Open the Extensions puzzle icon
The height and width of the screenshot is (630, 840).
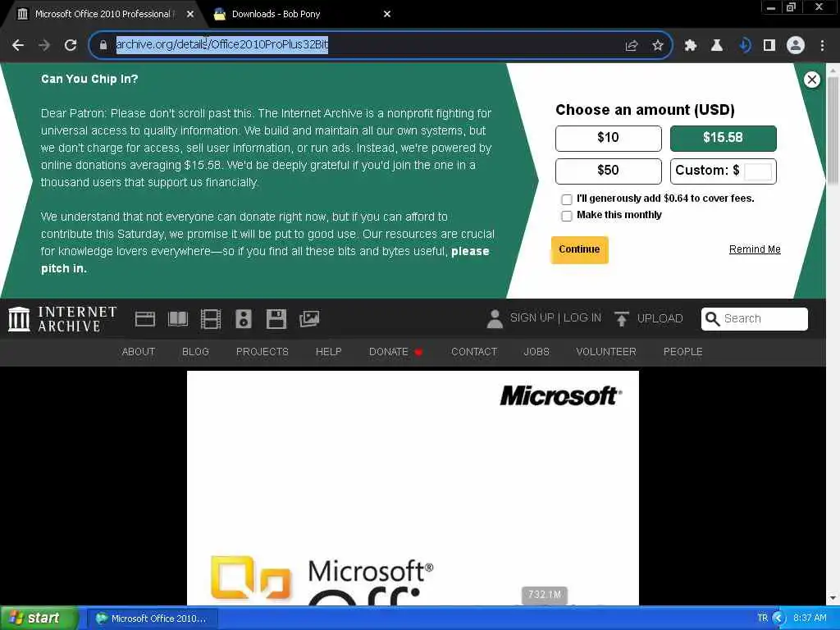click(691, 46)
